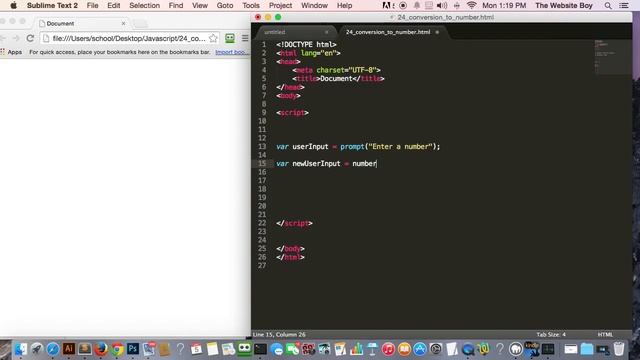Open the View menu
Screen dimensions: 640x360
pos(200,5)
